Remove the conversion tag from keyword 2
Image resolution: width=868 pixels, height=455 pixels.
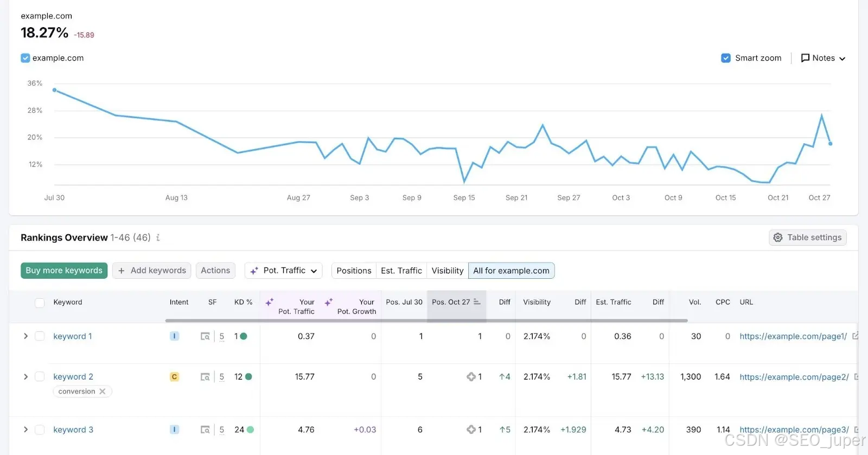click(102, 392)
